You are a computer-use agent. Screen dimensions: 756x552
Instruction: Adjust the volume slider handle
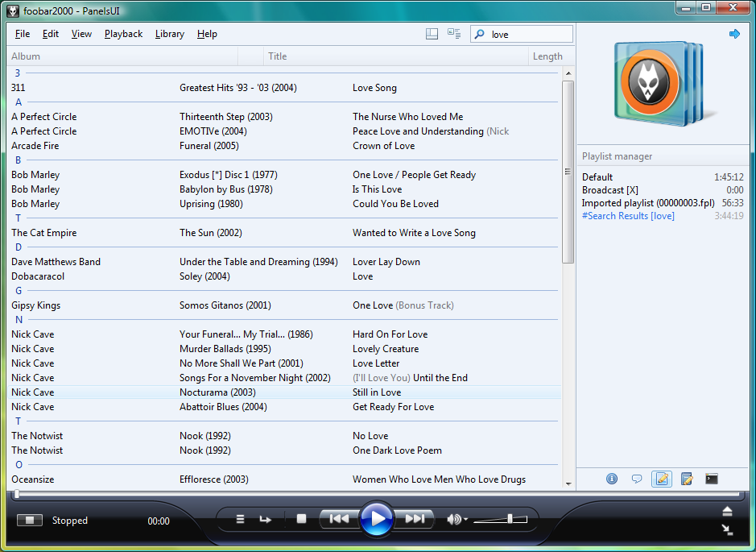[x=510, y=519]
